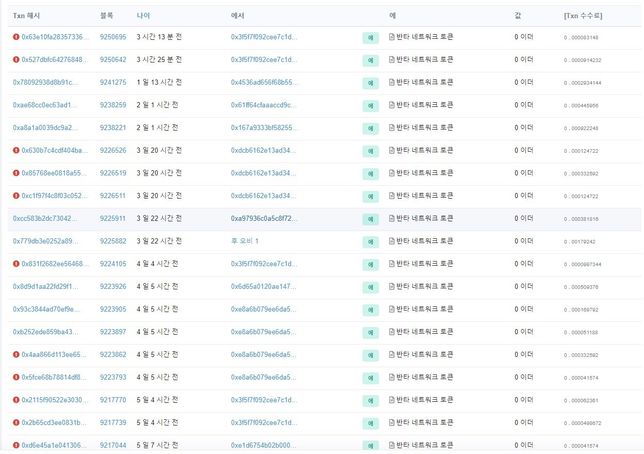
Task: Click contract document icon in block 9241275 row
Action: click(x=392, y=82)
